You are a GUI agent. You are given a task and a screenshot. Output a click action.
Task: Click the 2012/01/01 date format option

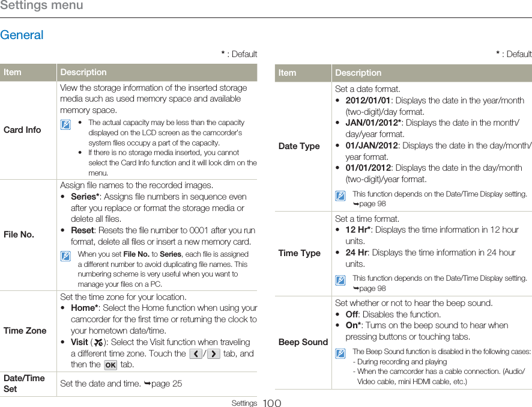(368, 100)
